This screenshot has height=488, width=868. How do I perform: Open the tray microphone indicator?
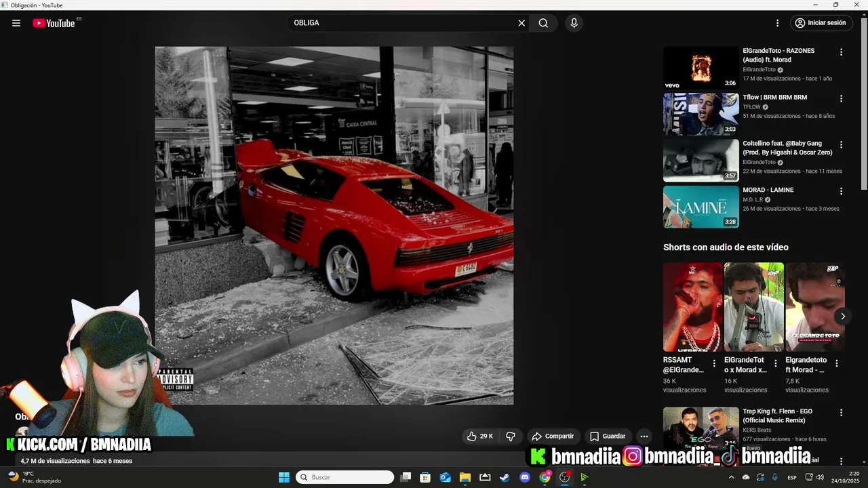(x=774, y=477)
